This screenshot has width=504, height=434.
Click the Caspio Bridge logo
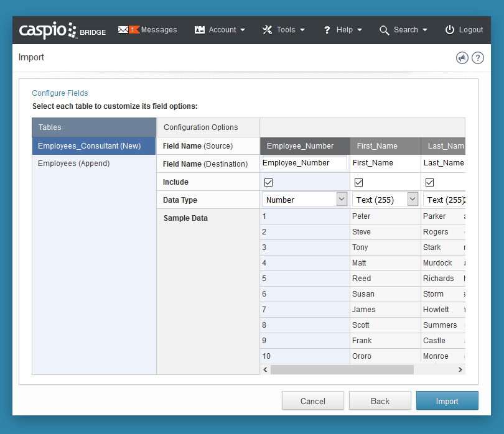click(62, 30)
